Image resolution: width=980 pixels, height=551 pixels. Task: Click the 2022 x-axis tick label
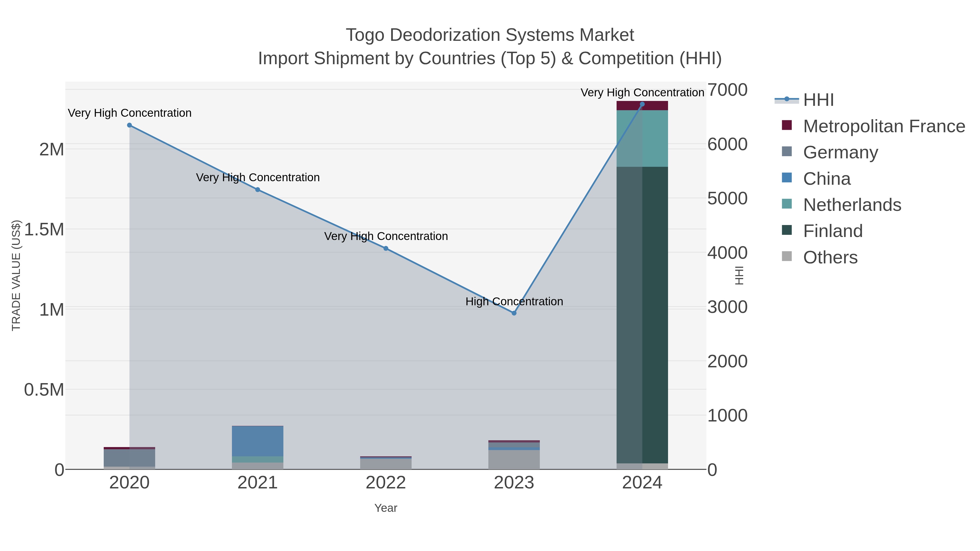pos(386,483)
